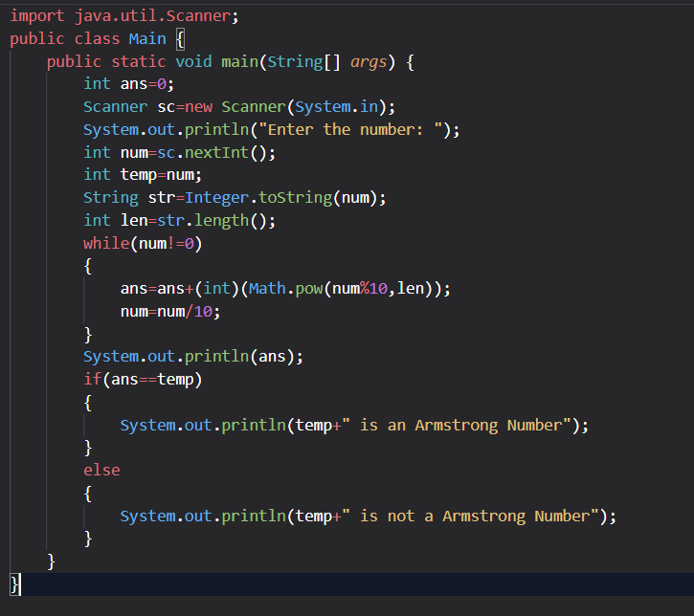This screenshot has width=694, height=616.
Task: Click the "int len=str.length();" line
Action: 179,221
